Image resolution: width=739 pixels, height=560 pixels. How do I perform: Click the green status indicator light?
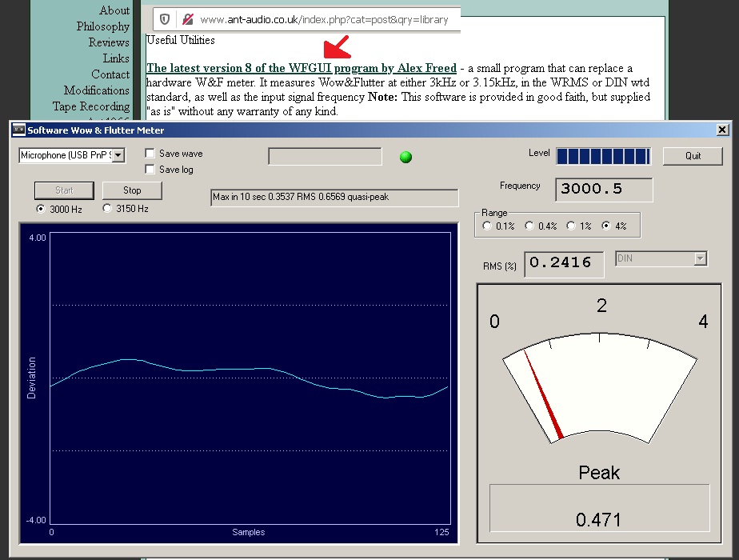click(x=405, y=157)
